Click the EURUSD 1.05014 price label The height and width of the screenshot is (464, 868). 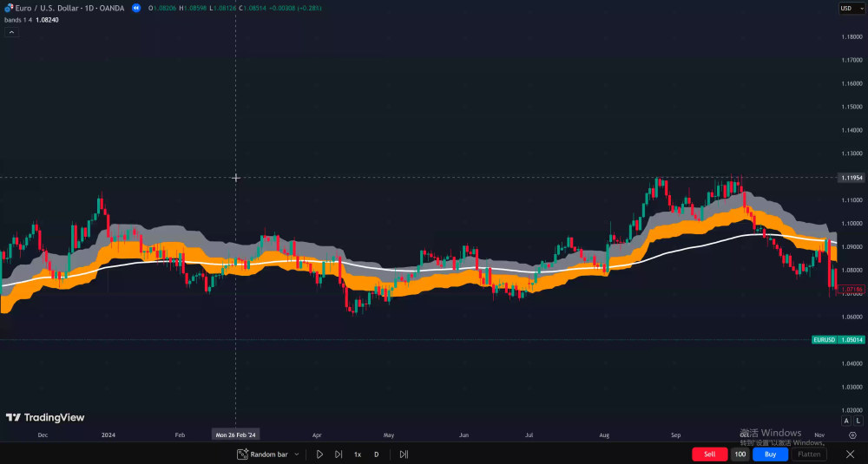(x=838, y=340)
